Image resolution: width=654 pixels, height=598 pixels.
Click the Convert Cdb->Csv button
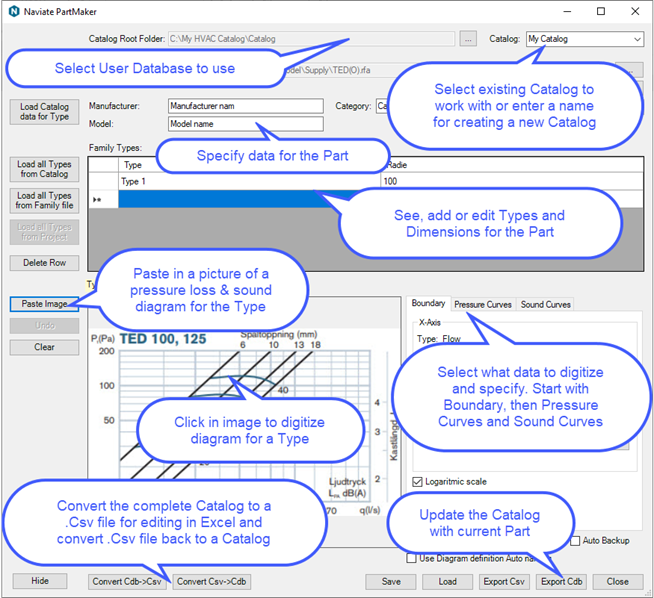click(129, 581)
